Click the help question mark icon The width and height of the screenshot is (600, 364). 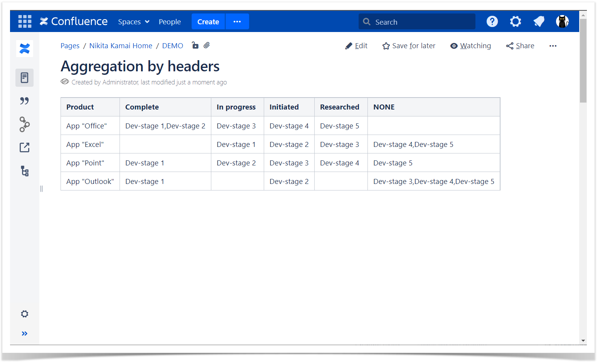click(492, 22)
